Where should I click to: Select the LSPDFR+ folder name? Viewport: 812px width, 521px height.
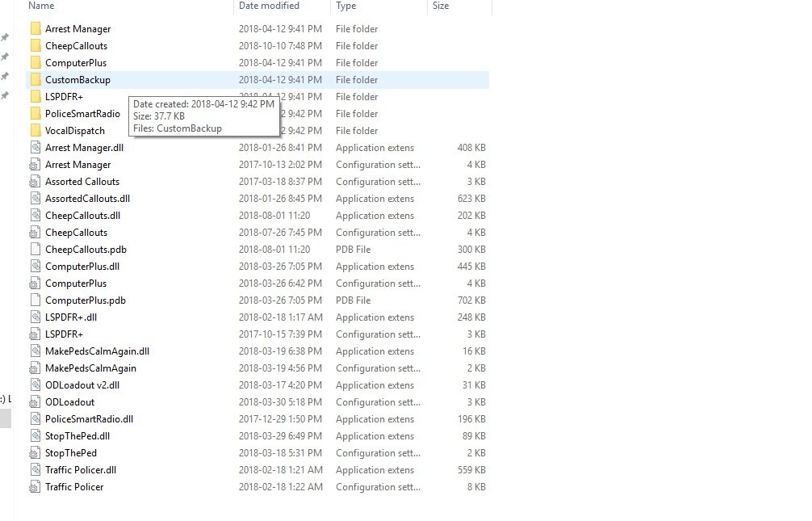coord(64,96)
